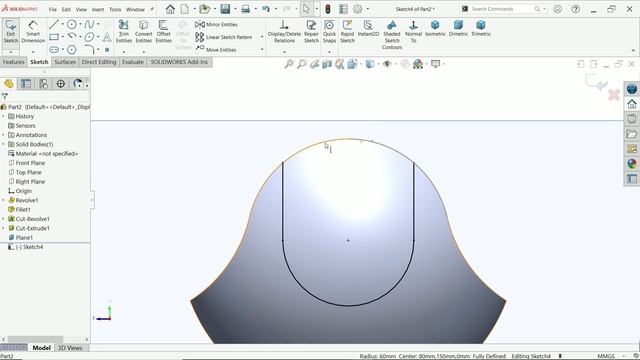Expand the Cut-Extrude1 feature
Image resolution: width=640 pixels, height=360 pixels.
[x=3, y=229]
